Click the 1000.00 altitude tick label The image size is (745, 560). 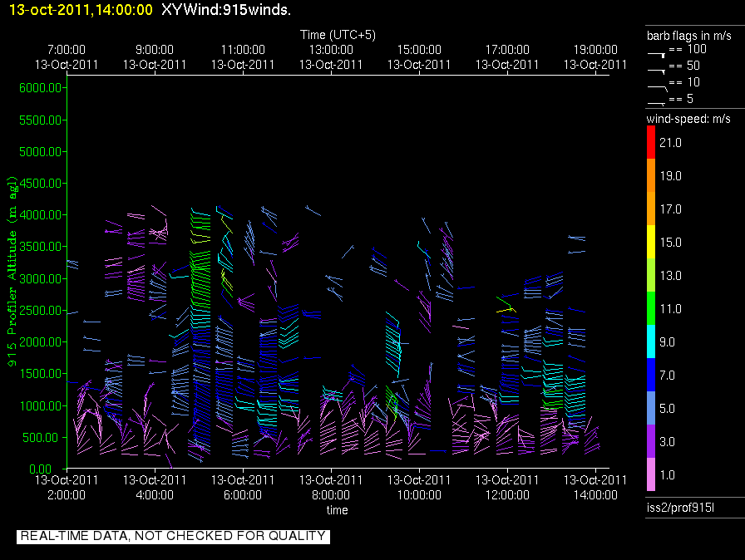click(41, 405)
